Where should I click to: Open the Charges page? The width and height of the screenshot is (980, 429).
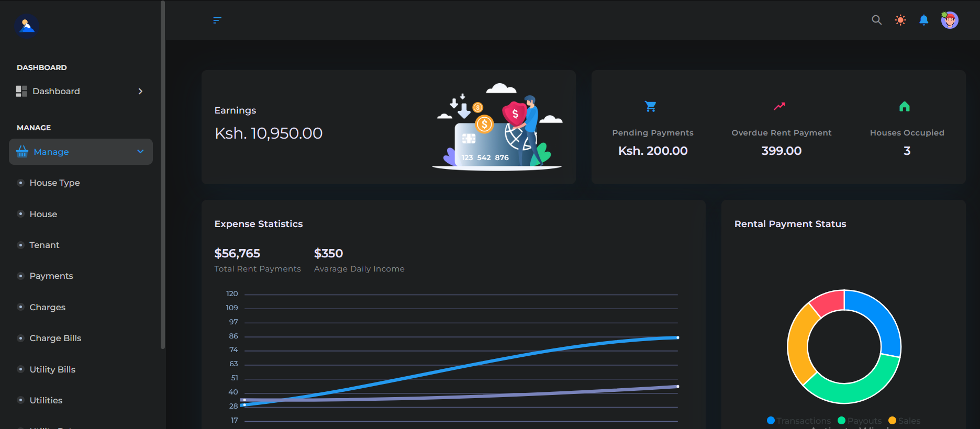[48, 307]
